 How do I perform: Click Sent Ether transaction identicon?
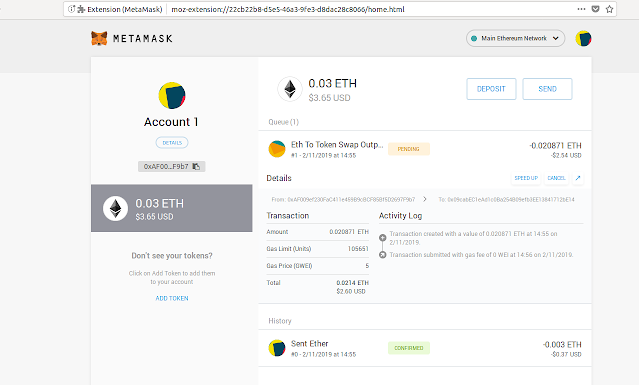(x=277, y=348)
